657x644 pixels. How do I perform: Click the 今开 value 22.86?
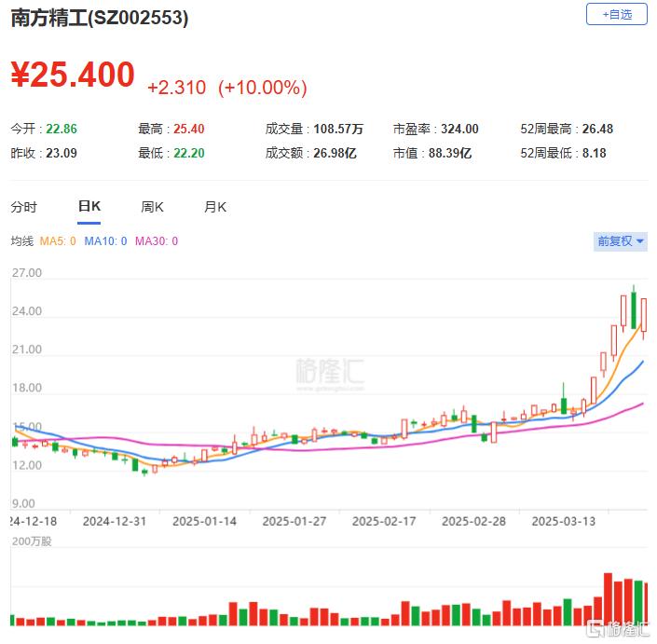click(62, 129)
